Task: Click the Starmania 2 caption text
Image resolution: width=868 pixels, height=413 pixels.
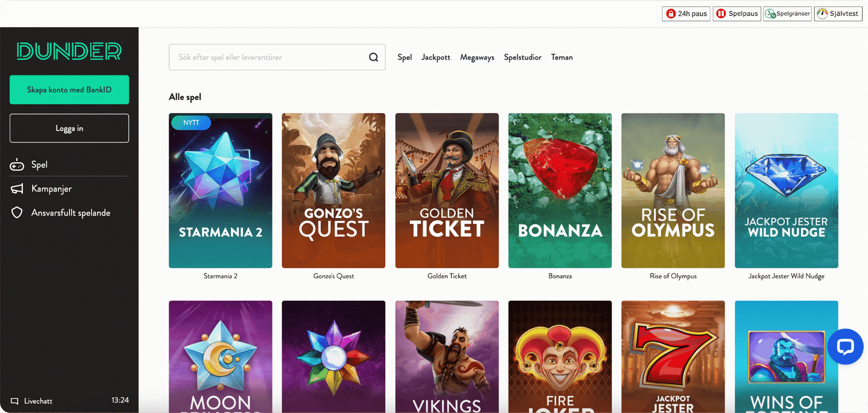Action: coord(220,276)
